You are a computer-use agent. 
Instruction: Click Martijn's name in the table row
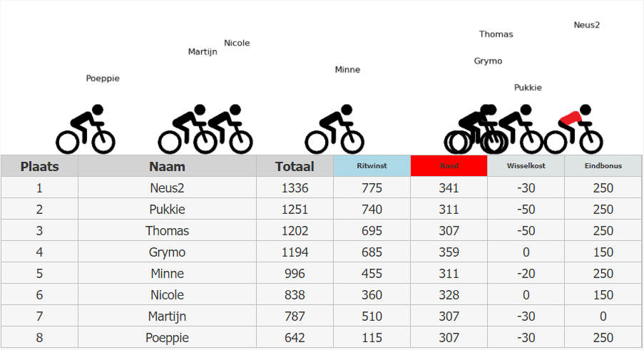pos(167,316)
